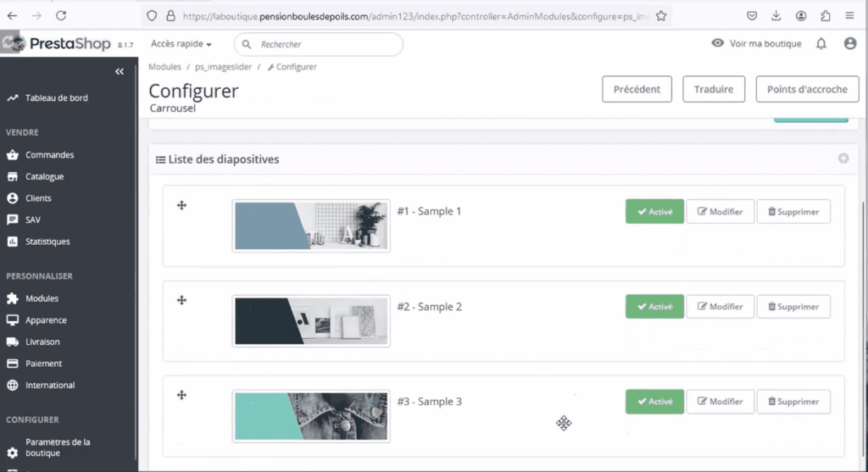Click the Sample 2 slide thumbnail

pyautogui.click(x=311, y=321)
